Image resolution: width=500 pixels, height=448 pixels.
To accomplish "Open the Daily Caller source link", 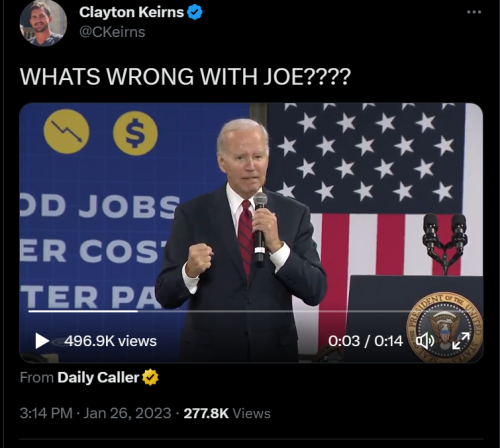I will pyautogui.click(x=98, y=377).
